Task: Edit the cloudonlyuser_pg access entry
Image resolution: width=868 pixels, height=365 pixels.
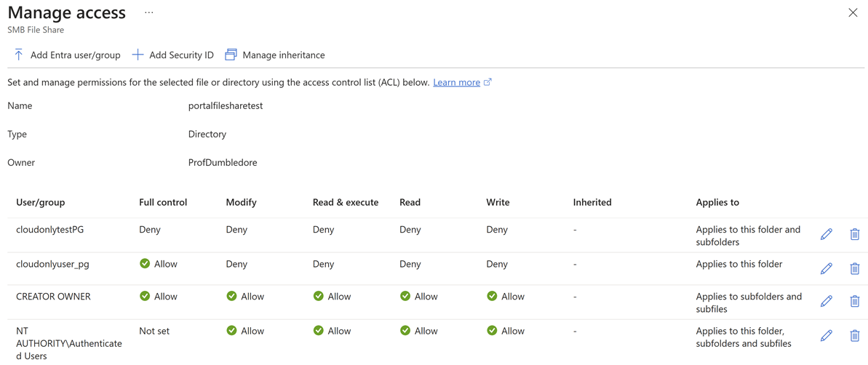Action: 826,268
